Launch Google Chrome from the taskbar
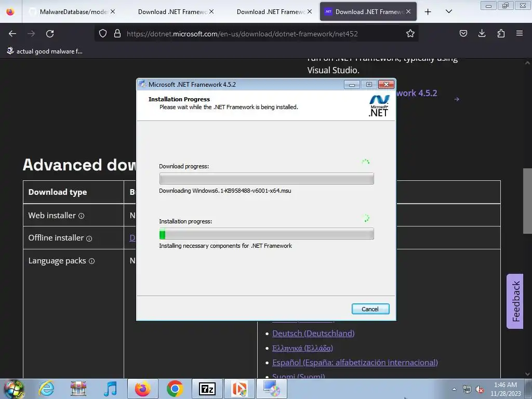 (x=175, y=389)
